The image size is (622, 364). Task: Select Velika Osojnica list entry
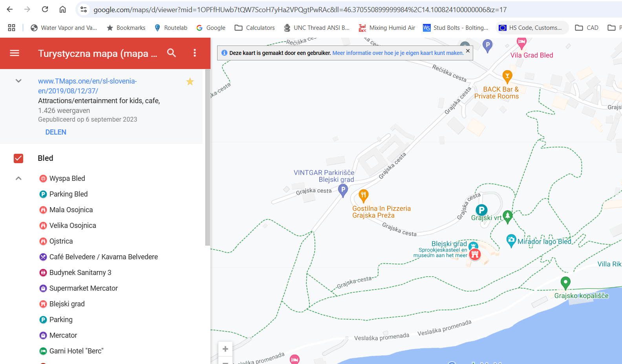73,226
